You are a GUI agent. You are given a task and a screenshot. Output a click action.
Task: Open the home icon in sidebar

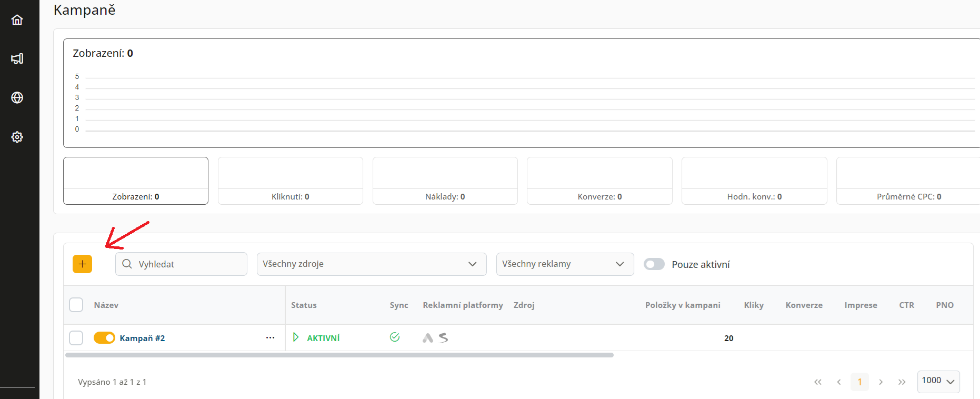[x=17, y=20]
